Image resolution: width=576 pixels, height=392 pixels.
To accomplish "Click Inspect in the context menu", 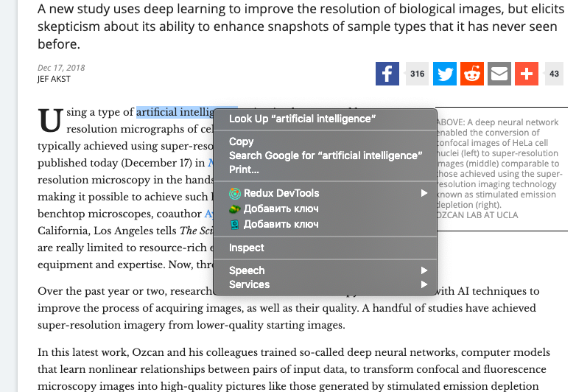I will point(246,248).
